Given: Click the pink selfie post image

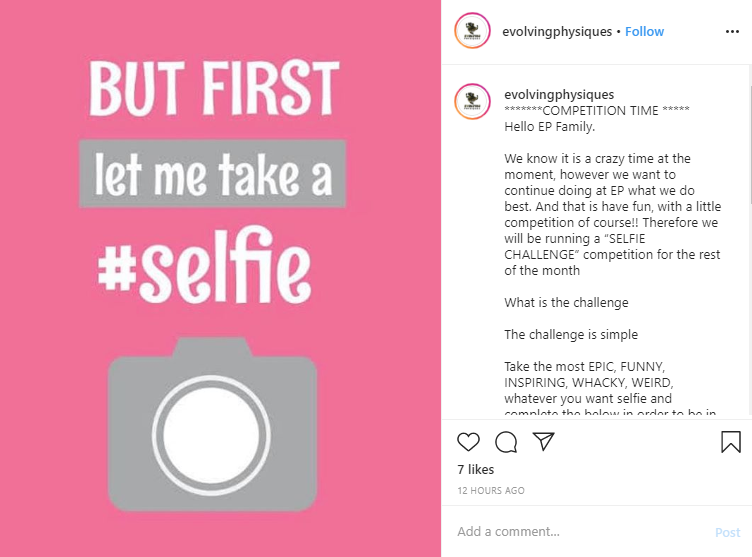Looking at the screenshot, I should 220,278.
